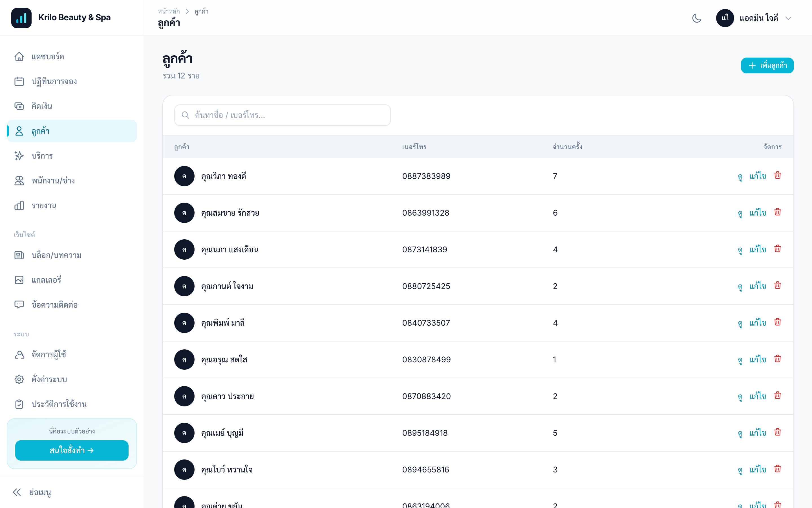Select ลูกค้า in the sidebar

click(72, 131)
